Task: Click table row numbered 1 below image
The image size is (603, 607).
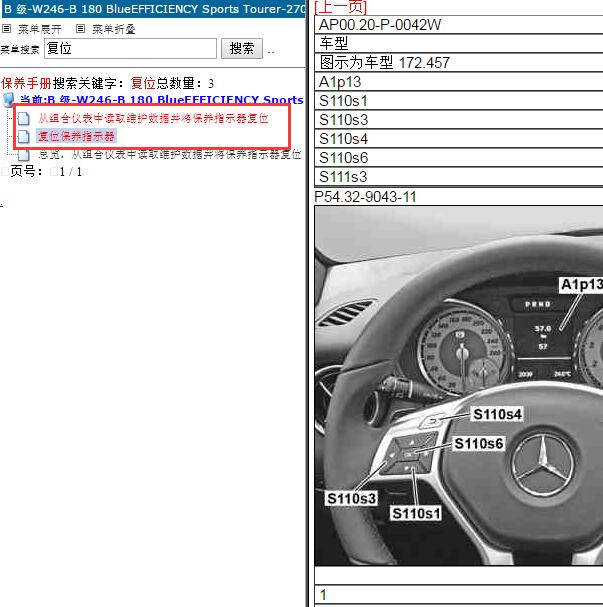Action: point(459,594)
